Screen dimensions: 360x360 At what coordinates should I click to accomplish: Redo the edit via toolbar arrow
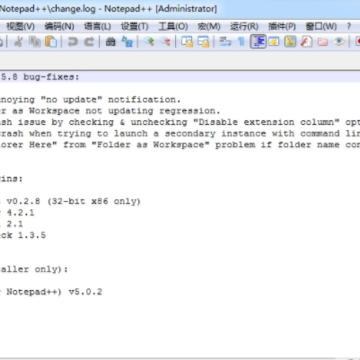pyautogui.click(x=89, y=42)
